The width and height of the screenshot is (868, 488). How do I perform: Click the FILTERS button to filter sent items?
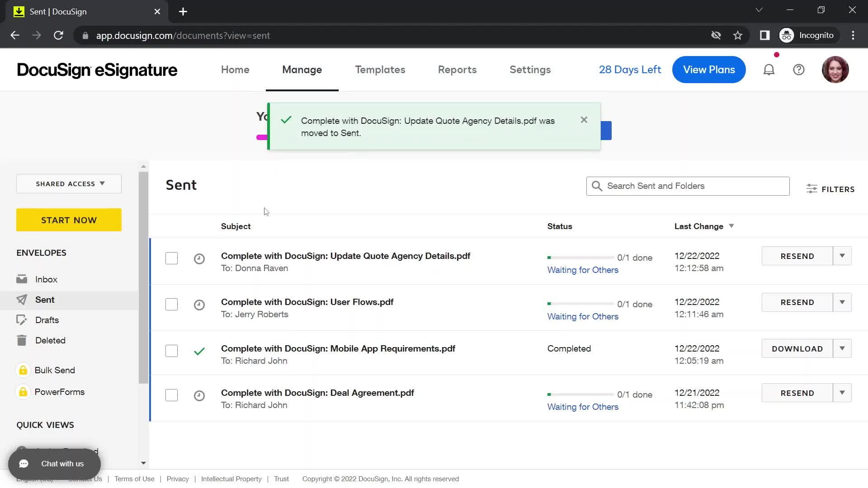click(832, 189)
